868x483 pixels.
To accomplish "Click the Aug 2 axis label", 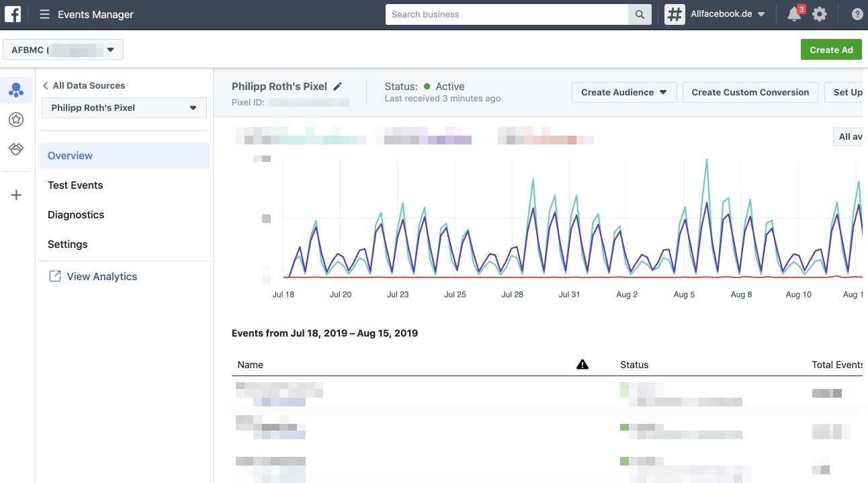I will tap(627, 294).
